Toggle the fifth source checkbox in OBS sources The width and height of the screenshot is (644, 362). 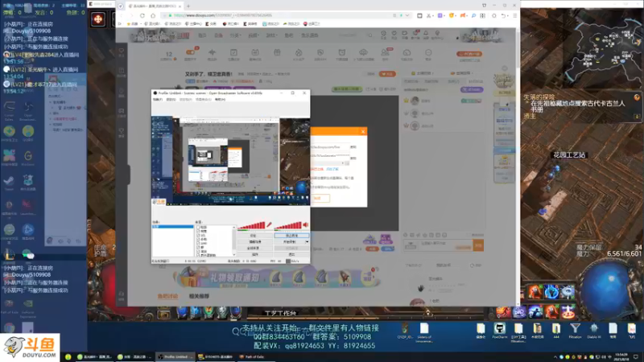pos(198,244)
